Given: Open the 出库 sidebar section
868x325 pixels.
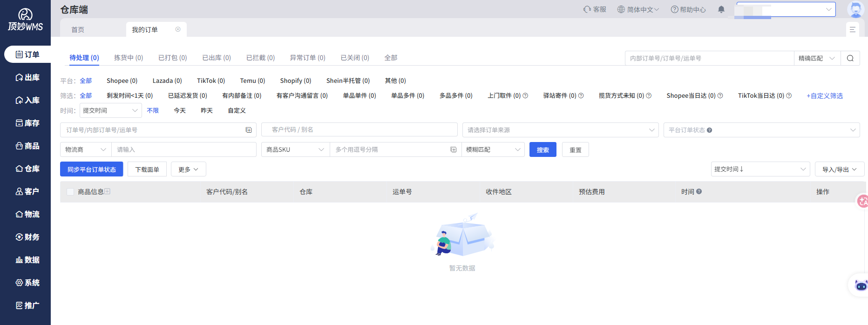Looking at the screenshot, I should 27,77.
